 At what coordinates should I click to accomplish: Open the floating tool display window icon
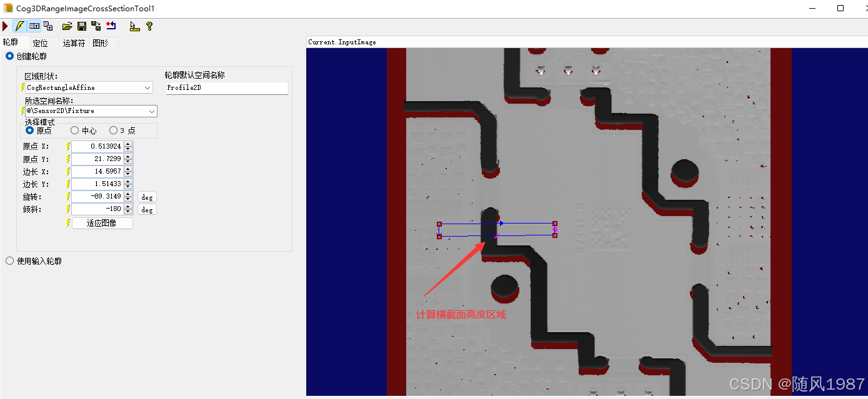[x=47, y=26]
